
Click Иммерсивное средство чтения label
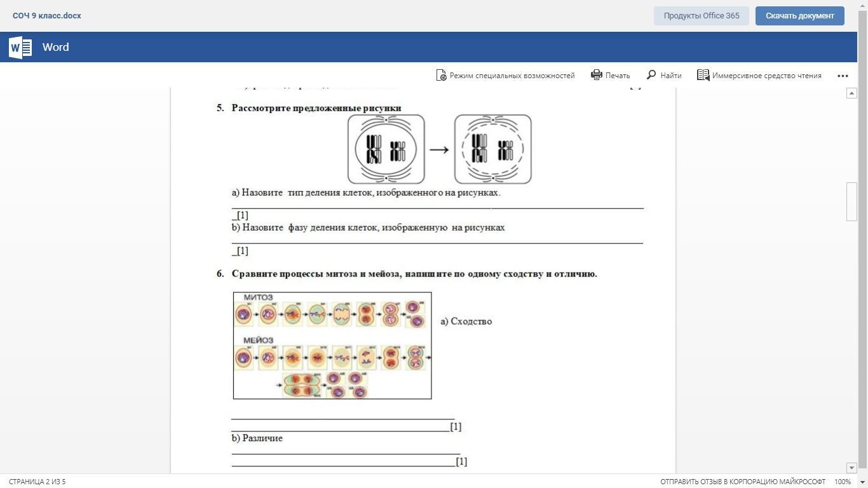[x=767, y=76]
